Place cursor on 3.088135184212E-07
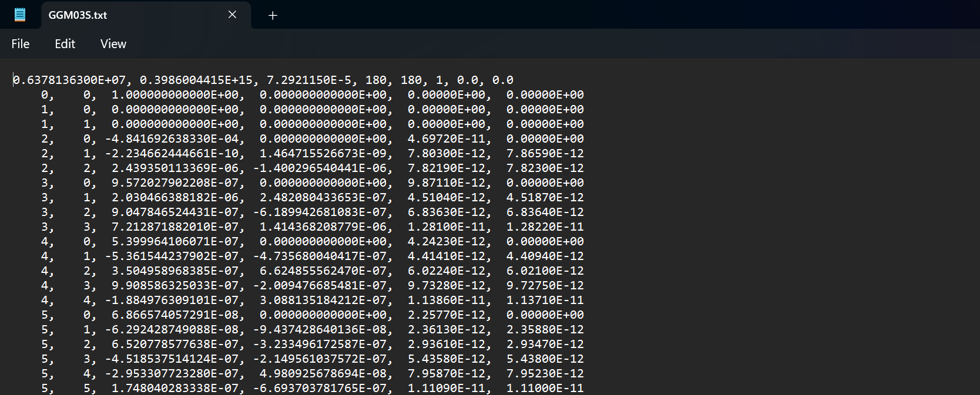 323,300
